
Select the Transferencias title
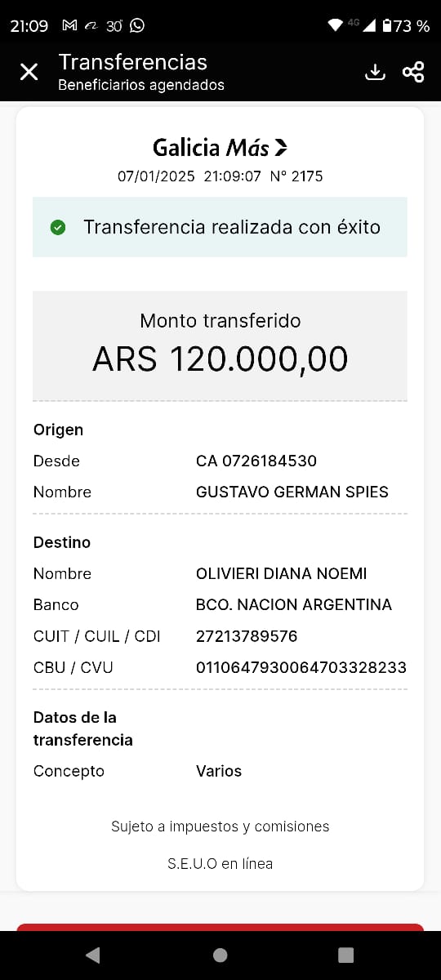tap(133, 62)
